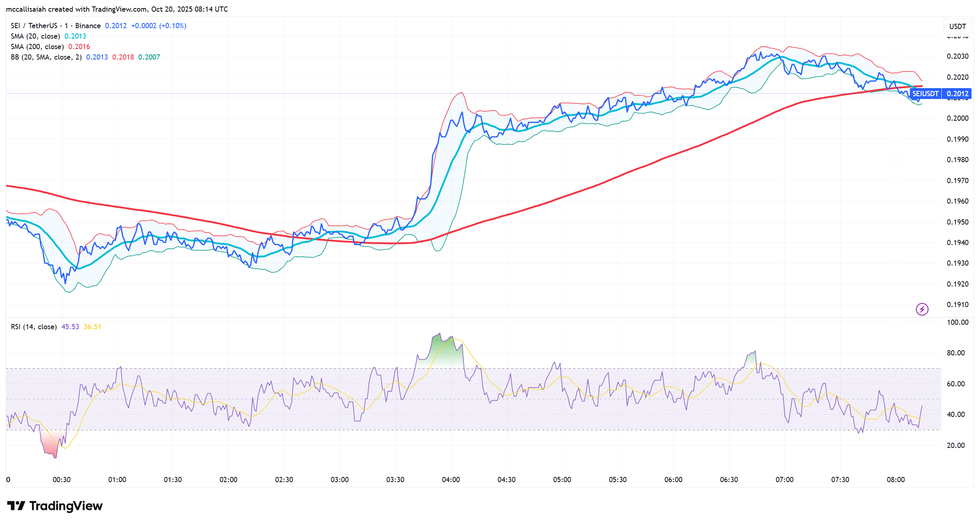Click the red SMA 200 value 0.2016
Viewport: 980px width, 524px height.
click(x=79, y=47)
